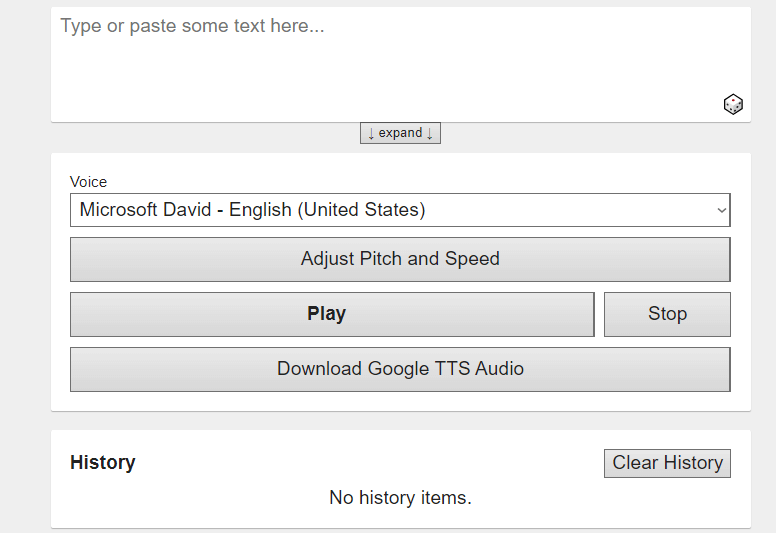
Task: Expand the text input area
Action: 400,133
